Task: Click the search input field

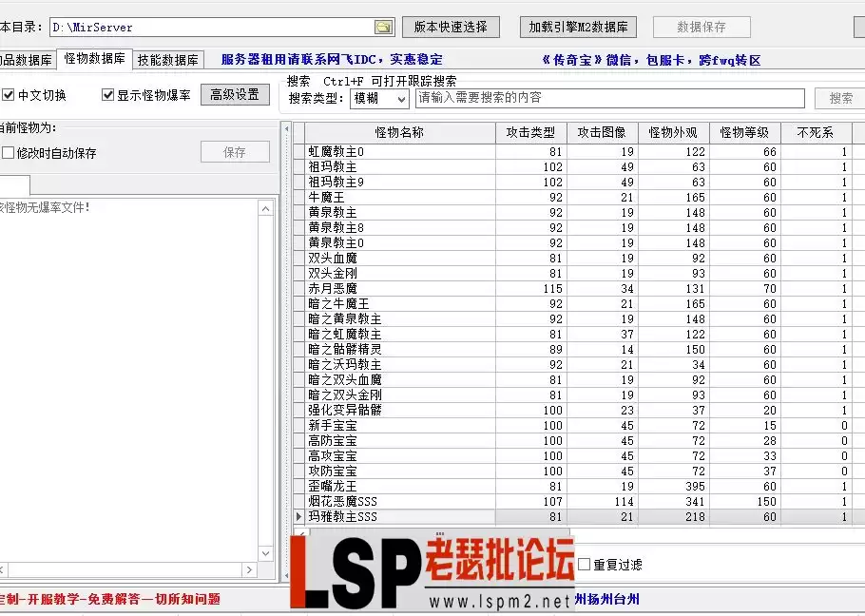Action: tap(608, 97)
